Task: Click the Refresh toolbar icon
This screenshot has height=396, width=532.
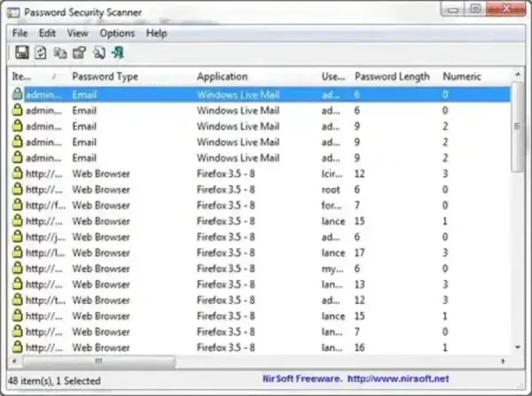Action: coord(41,53)
